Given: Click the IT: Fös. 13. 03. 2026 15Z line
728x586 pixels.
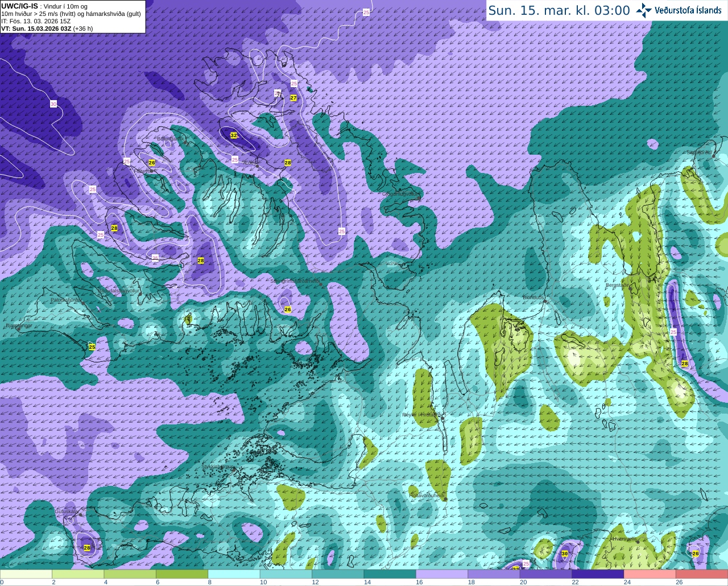Looking at the screenshot, I should (x=36, y=21).
